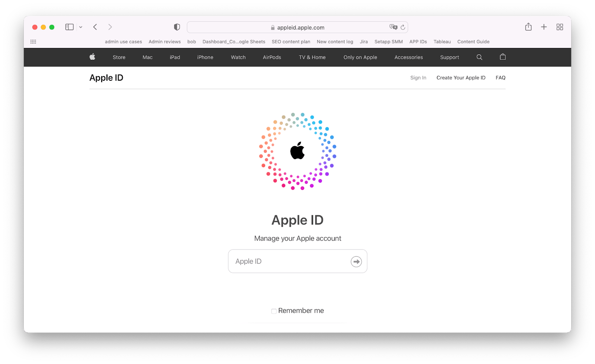Click the address bar showing appleid.apple.com
This screenshot has width=595, height=364.
coord(297,27)
